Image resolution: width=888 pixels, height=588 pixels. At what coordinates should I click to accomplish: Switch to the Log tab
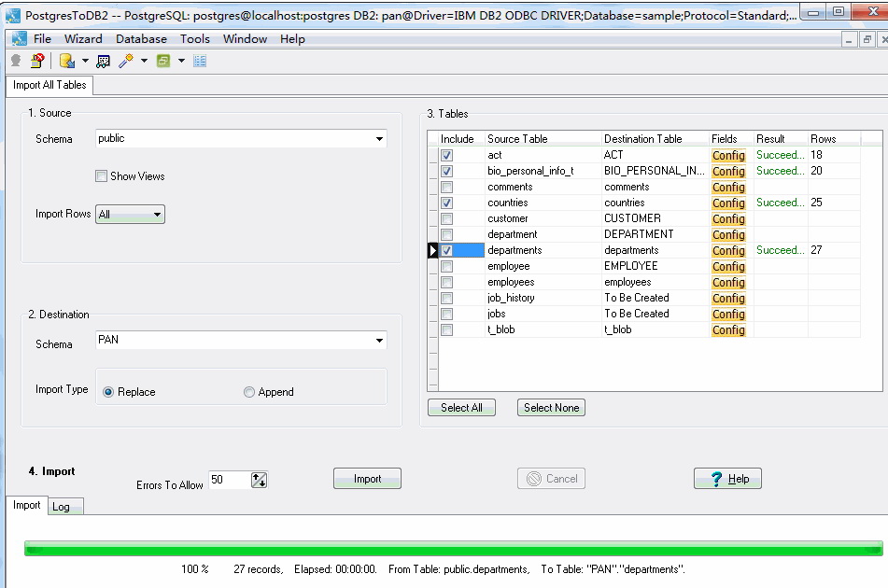coord(61,507)
